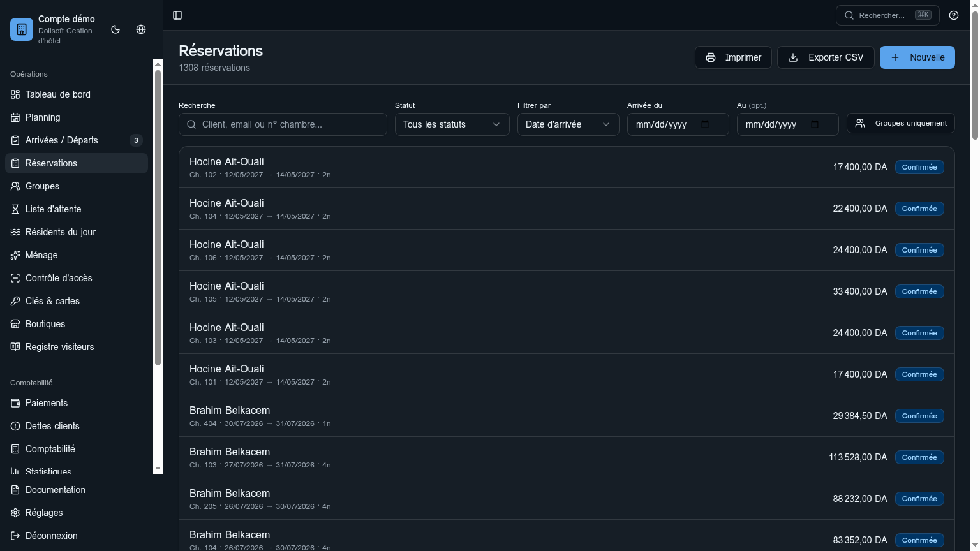Click the 33 400,00 DA amount
The height and width of the screenshot is (551, 980).
(860, 291)
